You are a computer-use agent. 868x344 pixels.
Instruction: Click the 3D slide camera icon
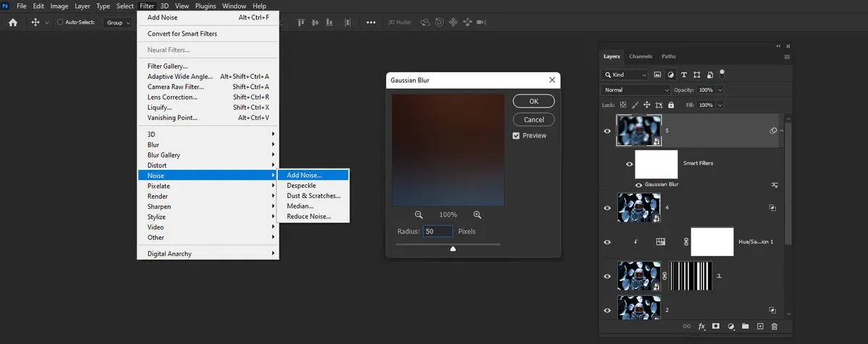467,22
